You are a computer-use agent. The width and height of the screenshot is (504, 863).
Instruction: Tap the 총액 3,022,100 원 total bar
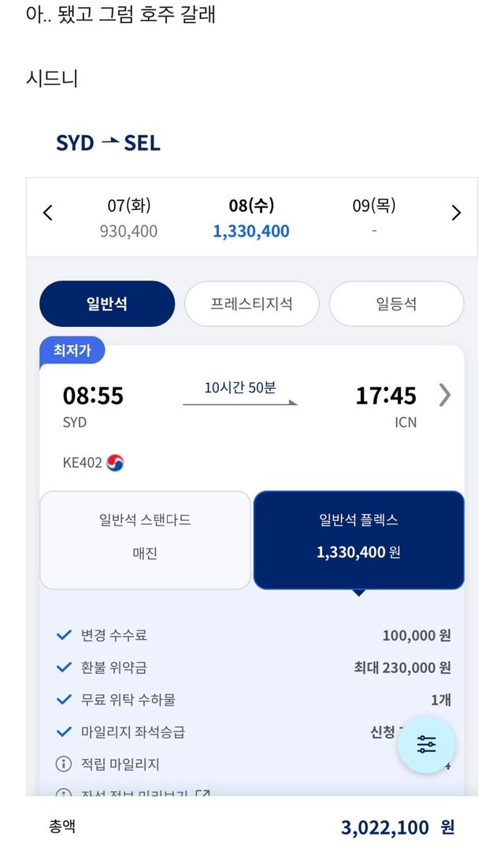pos(252,828)
